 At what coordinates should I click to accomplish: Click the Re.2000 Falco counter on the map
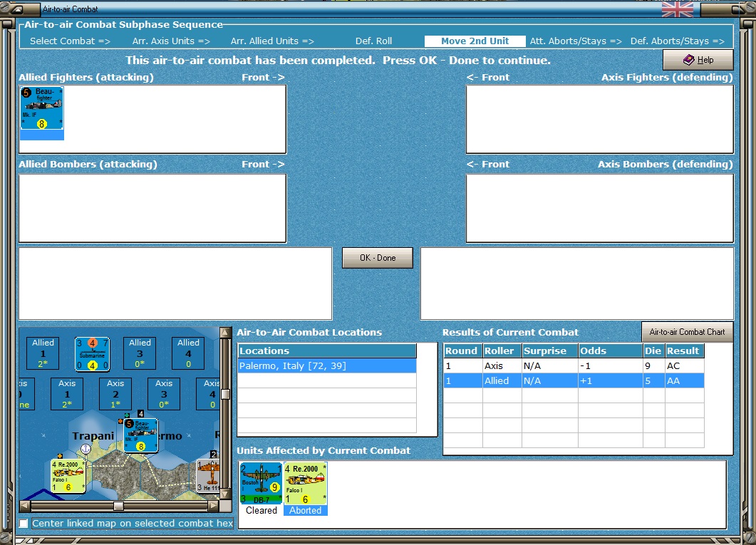click(68, 476)
